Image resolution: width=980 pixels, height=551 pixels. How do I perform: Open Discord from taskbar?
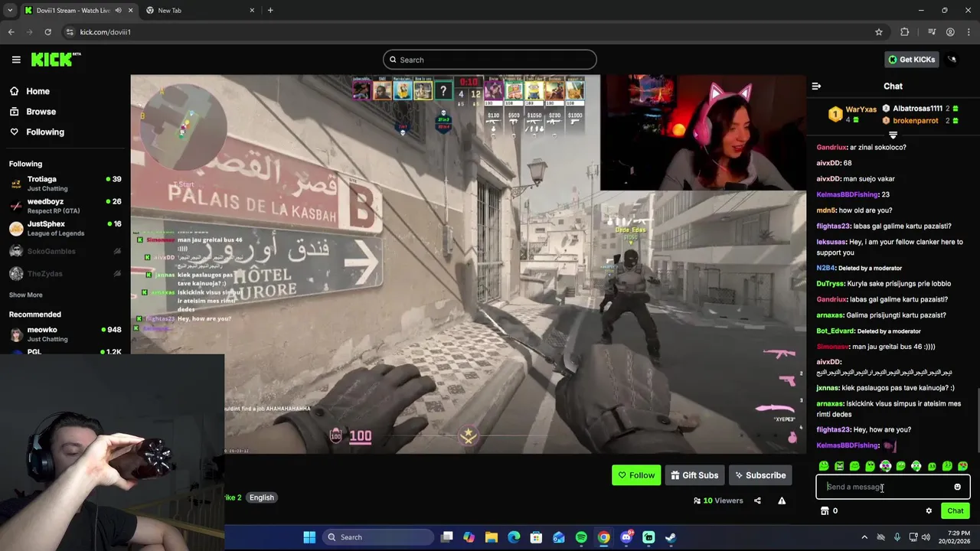coord(626,537)
